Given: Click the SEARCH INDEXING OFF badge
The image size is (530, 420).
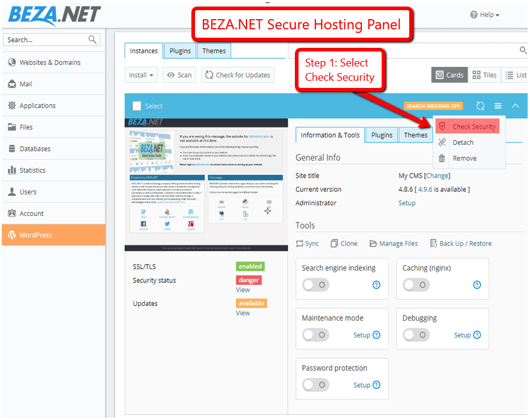Looking at the screenshot, I should point(433,106).
